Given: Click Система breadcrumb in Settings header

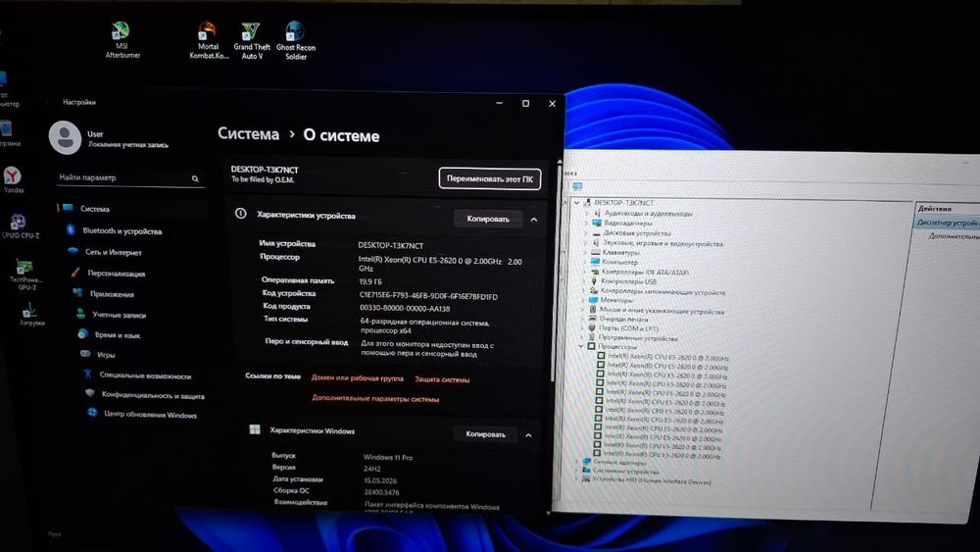Looking at the screenshot, I should click(x=248, y=133).
